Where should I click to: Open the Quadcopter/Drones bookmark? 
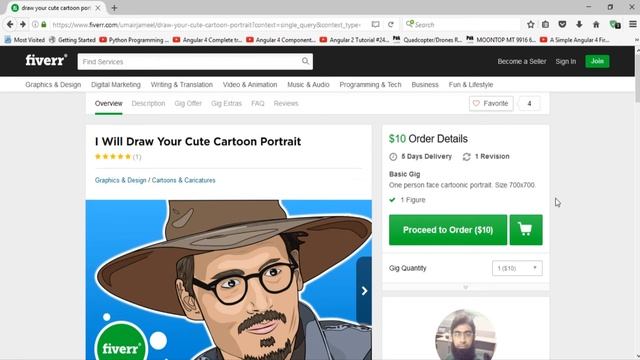coord(427,40)
